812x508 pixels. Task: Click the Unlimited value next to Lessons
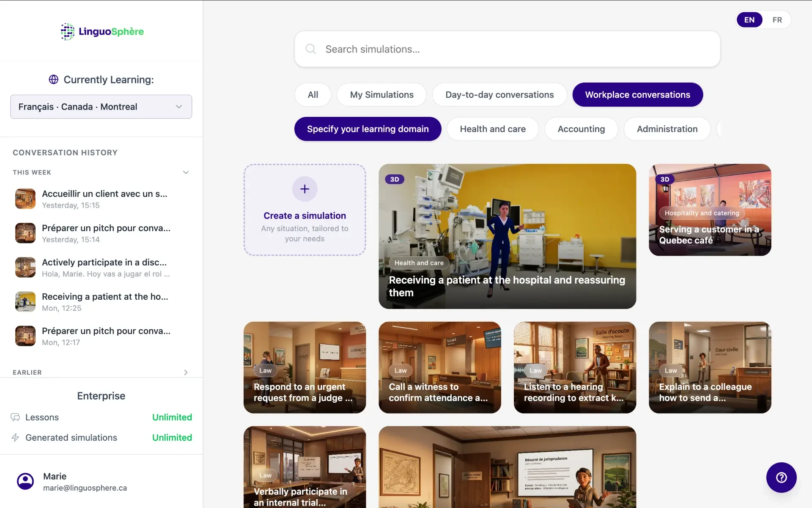pyautogui.click(x=172, y=417)
